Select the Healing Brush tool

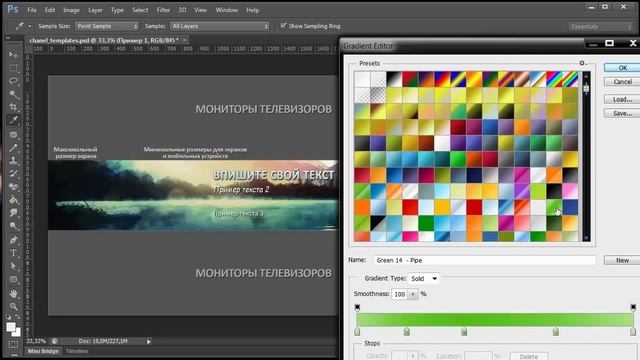[x=13, y=134]
